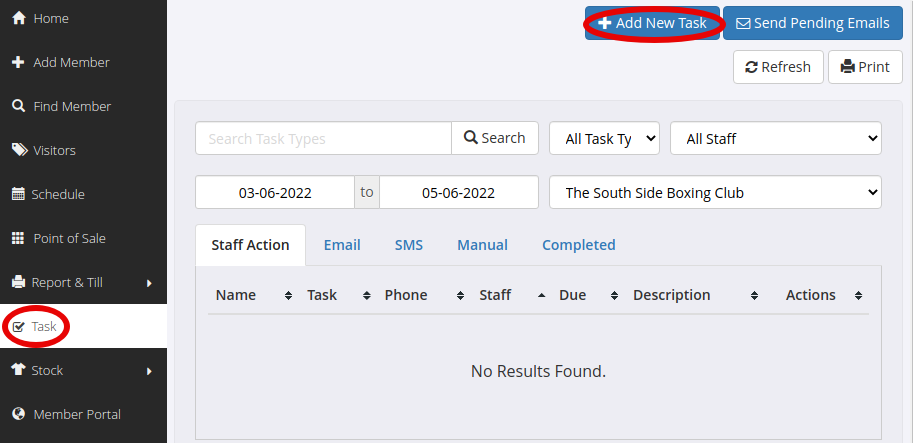Screen dimensions: 913x443
Task: Switch to the Completed tab
Action: [x=579, y=245]
